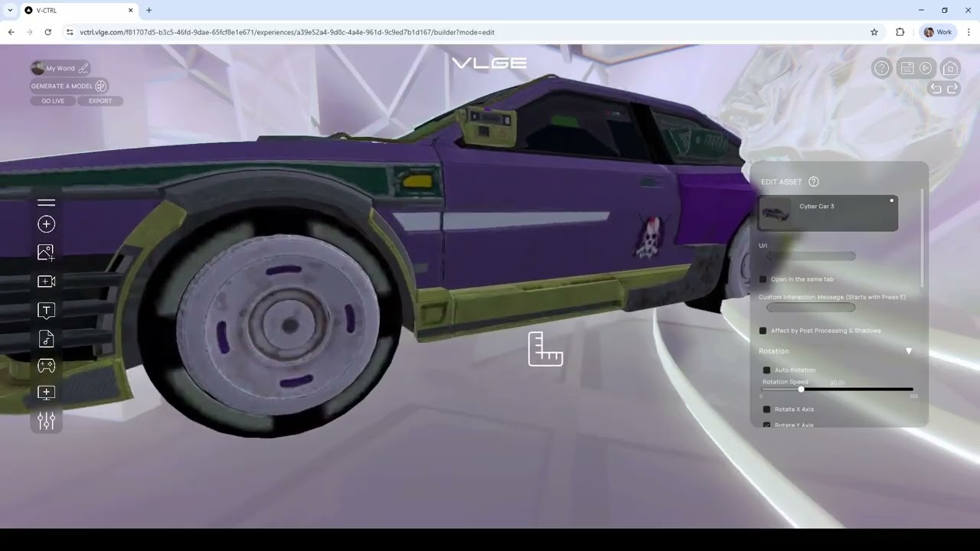The width and height of the screenshot is (980, 551).
Task: Go to home with the house icon
Action: [x=950, y=68]
